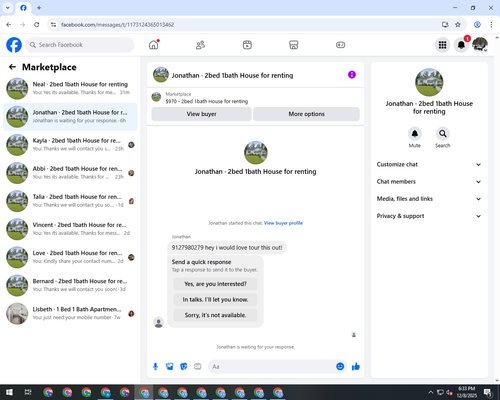500x400 pixels.
Task: Open the purple conversation information icon
Action: pyautogui.click(x=352, y=75)
